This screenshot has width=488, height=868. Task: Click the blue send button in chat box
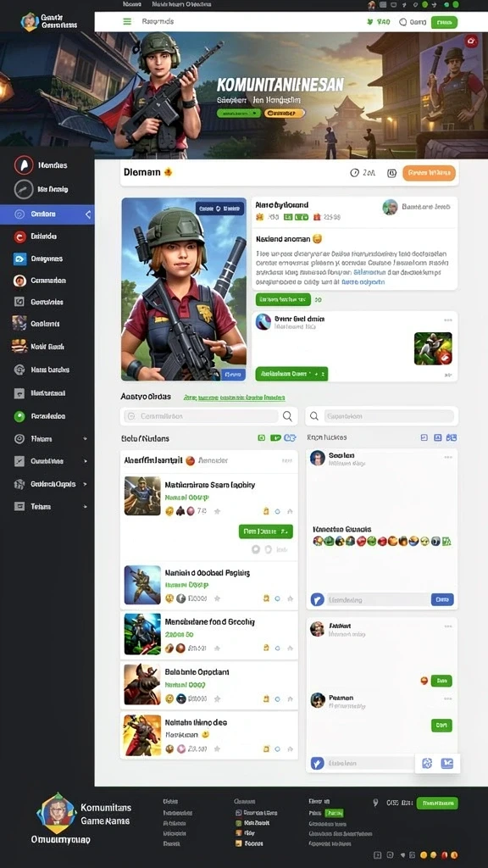pos(442,599)
